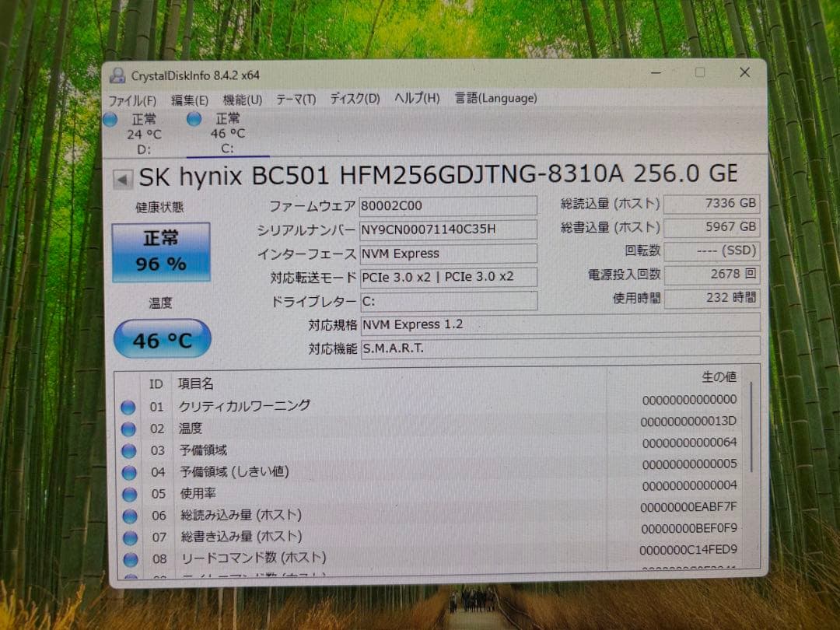The height and width of the screenshot is (630, 840).
Task: Click the transfer mode field PCIe 3.0 x2
Action: coord(448,277)
